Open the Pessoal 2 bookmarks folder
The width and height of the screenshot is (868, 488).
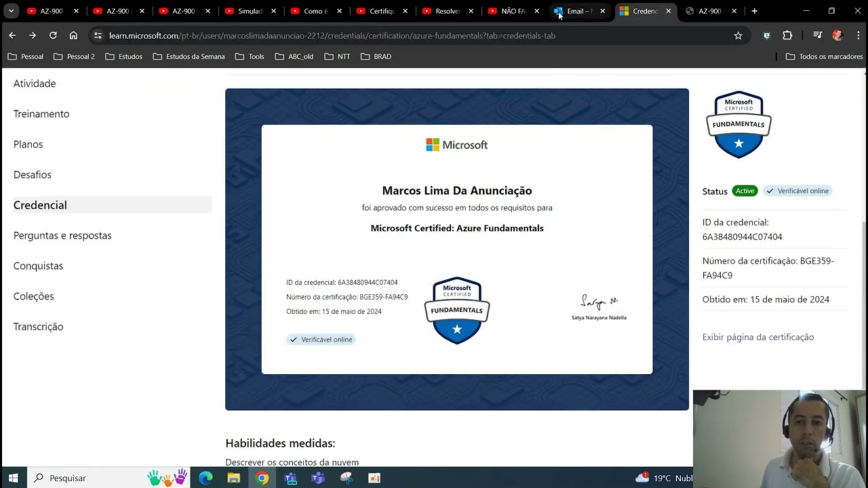point(74,56)
